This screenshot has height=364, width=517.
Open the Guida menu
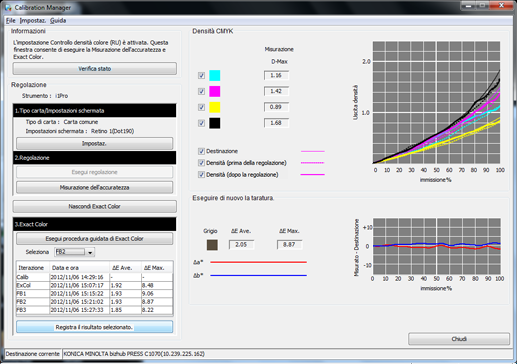click(58, 21)
